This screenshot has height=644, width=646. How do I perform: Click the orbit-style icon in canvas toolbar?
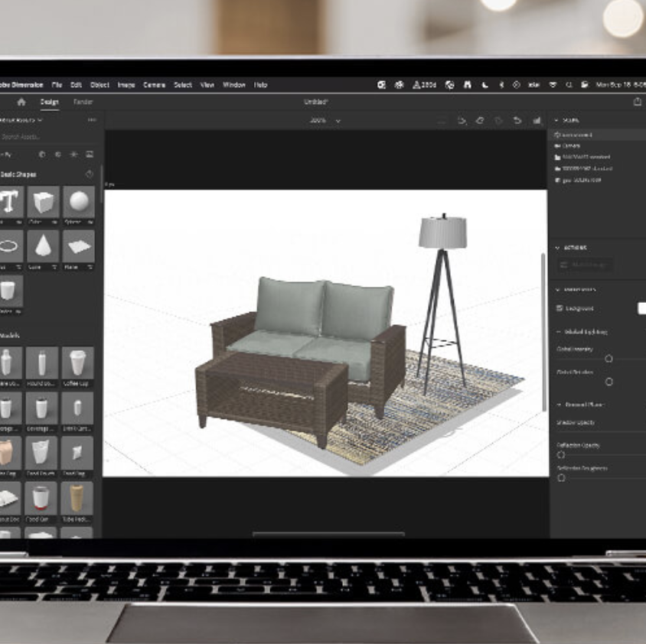[480, 121]
